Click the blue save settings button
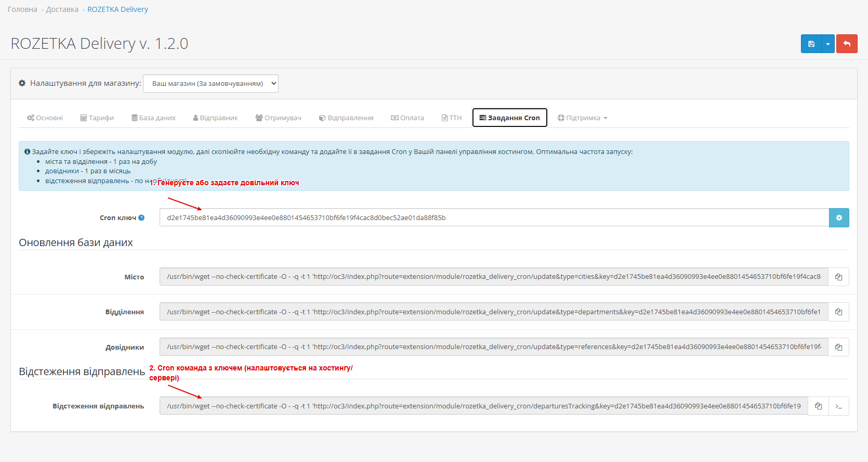868x462 pixels. coord(811,44)
